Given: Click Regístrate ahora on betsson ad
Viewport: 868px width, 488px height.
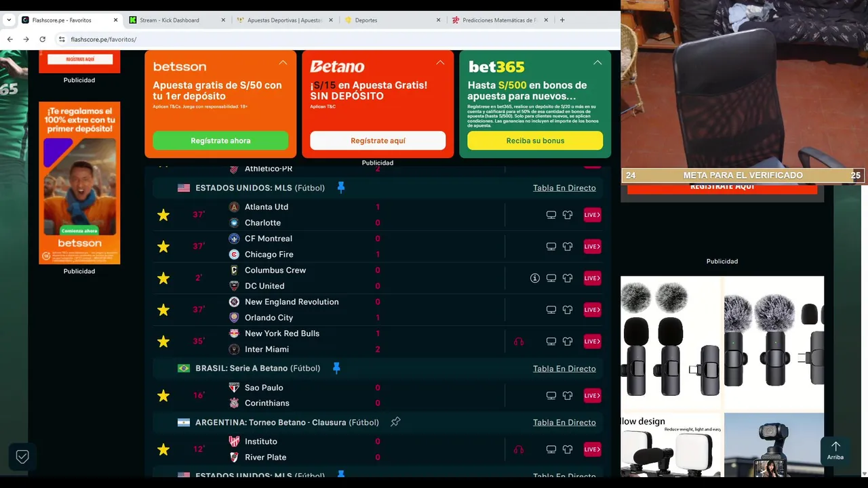Looking at the screenshot, I should tap(220, 140).
